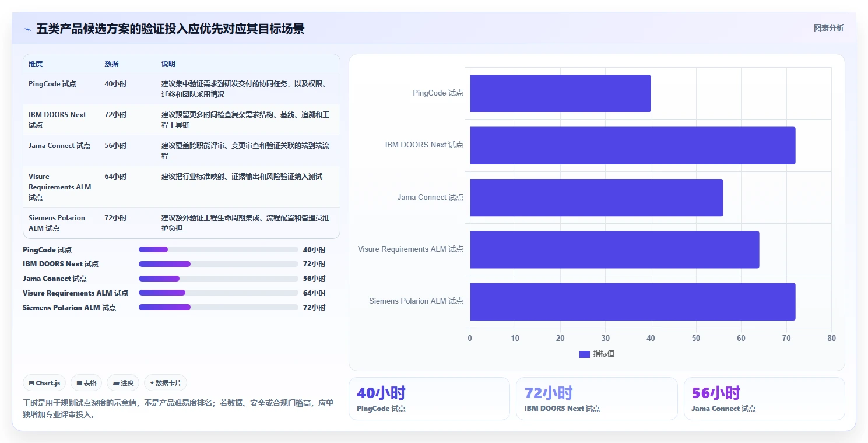Select the 数据卡片 tag
Screen dimensions: 868x443
(166, 383)
